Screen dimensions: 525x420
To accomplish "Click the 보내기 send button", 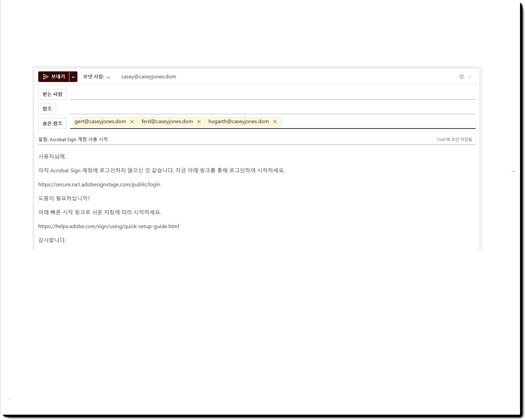I will coord(54,77).
